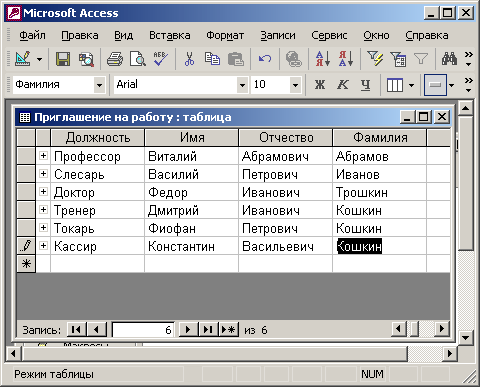Open the field selector Фамилия dropdown

[x=99, y=85]
